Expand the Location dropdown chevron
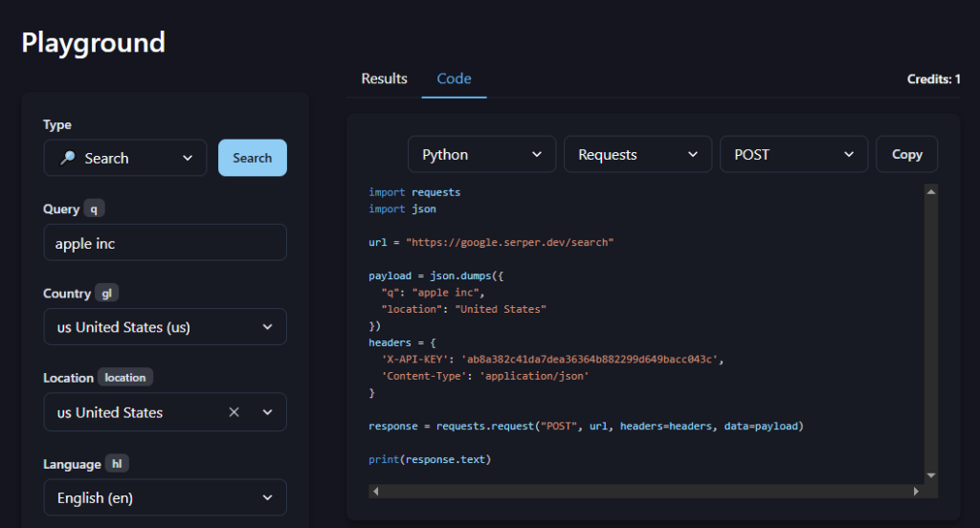The height and width of the screenshot is (528, 980). pyautogui.click(x=268, y=412)
